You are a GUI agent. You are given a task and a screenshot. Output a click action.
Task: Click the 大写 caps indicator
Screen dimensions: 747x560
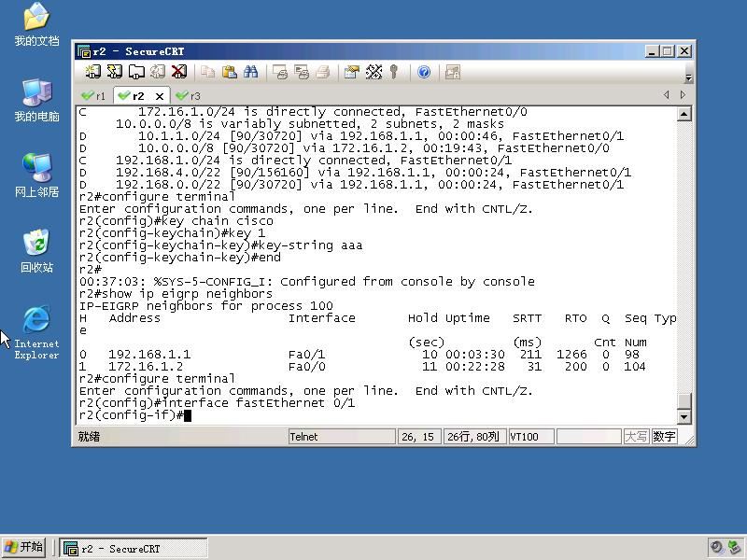pos(636,437)
